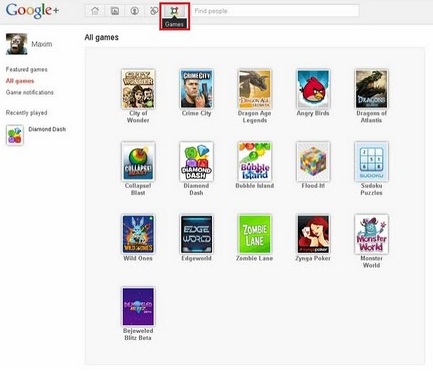Launch Sudoku Puzzles game icon

coord(371,162)
